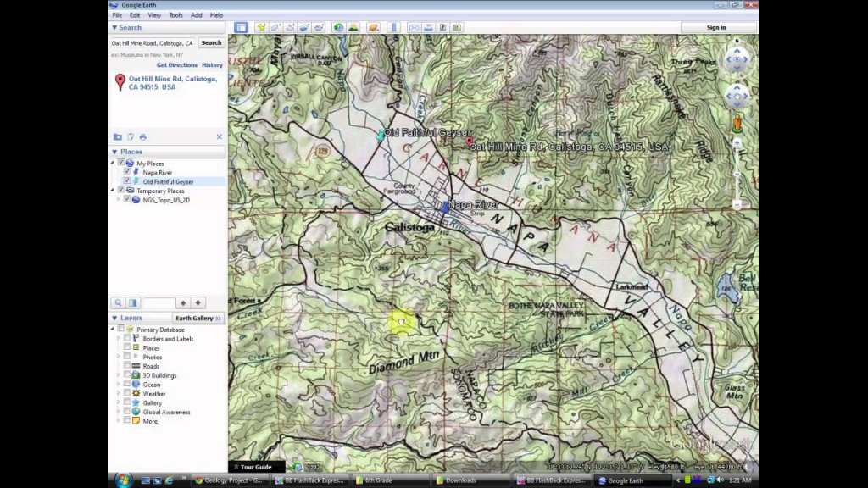Click the Email envelope icon in toolbar

click(415, 28)
